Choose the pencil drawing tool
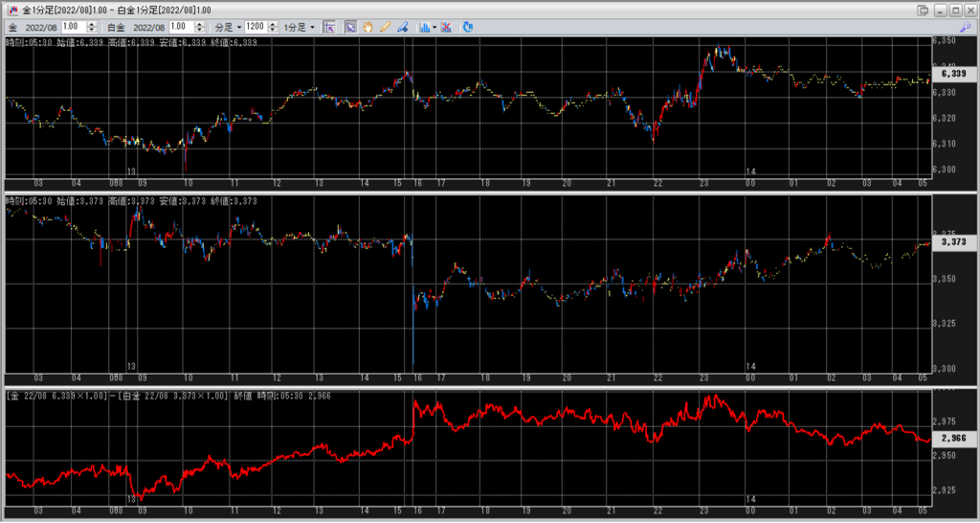 (x=386, y=27)
